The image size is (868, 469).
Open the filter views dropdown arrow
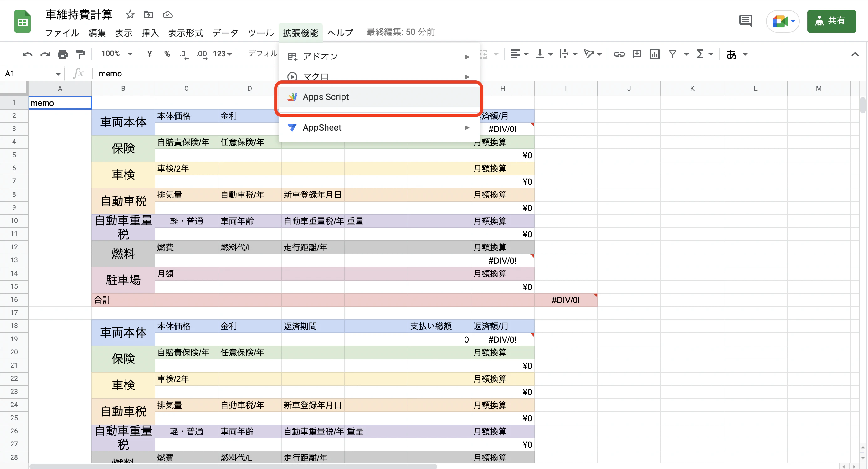click(686, 54)
